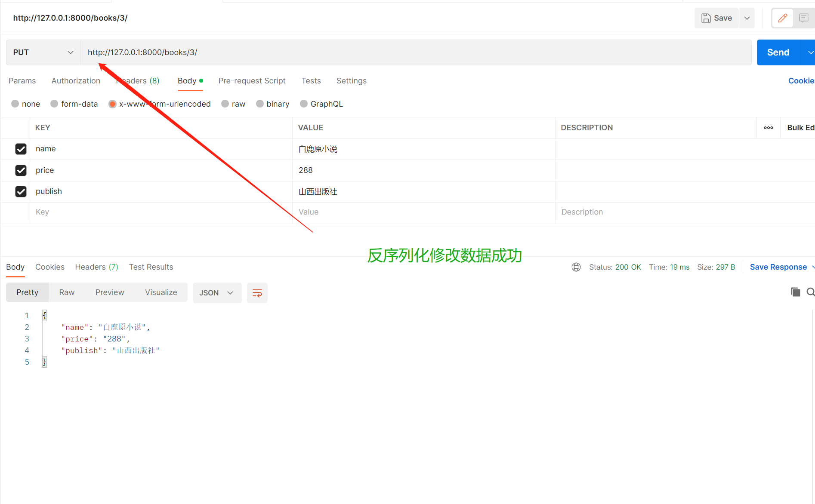
Task: Click the wrap lines icon in response toolbar
Action: coord(257,293)
